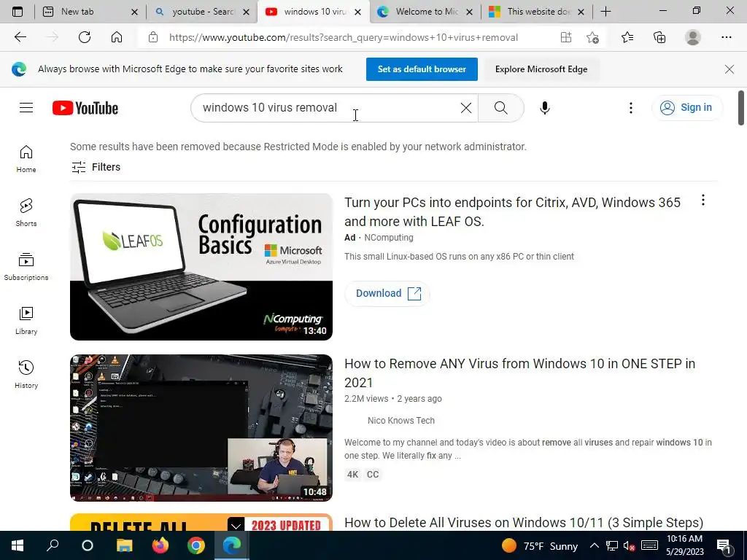
Task: Click the YouTube search input field
Action: (x=329, y=108)
